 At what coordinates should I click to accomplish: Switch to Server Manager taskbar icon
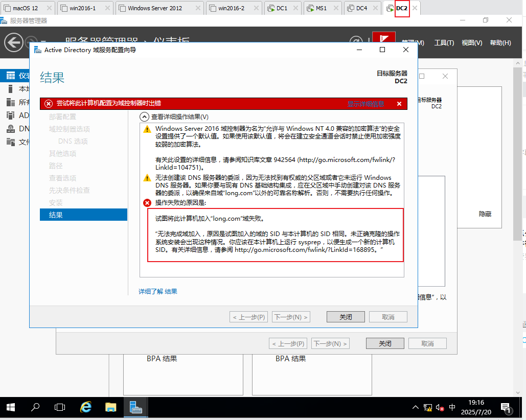tap(135, 407)
